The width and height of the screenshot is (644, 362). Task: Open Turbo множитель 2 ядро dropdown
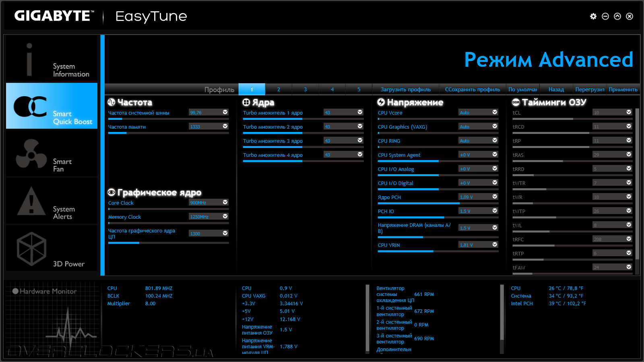pos(343,126)
